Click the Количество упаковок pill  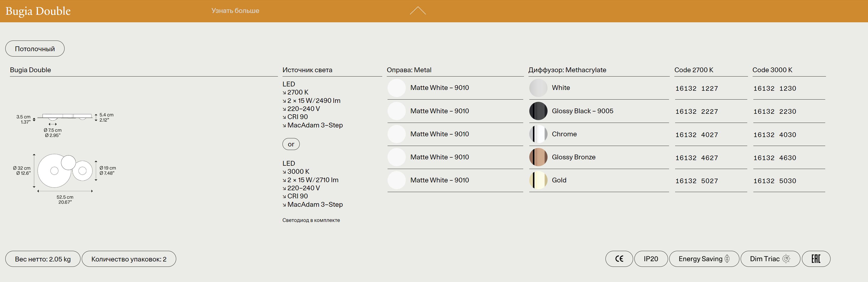pos(129,259)
